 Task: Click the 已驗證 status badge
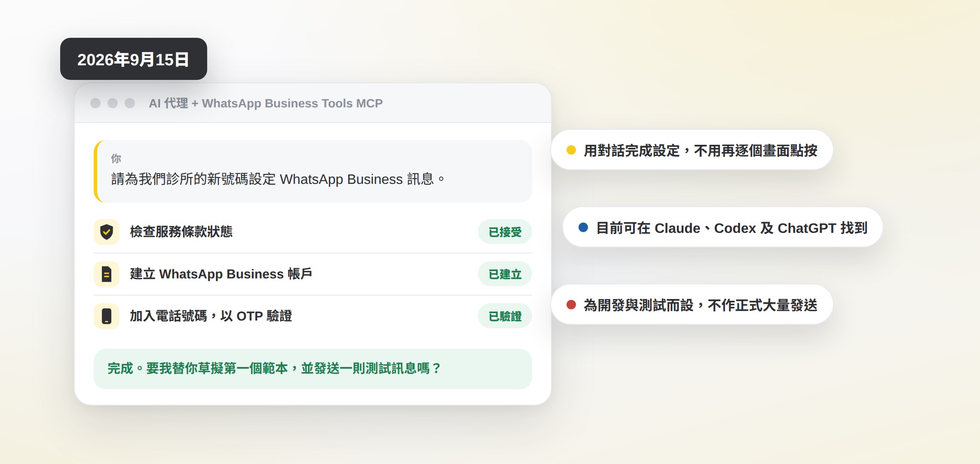click(505, 316)
